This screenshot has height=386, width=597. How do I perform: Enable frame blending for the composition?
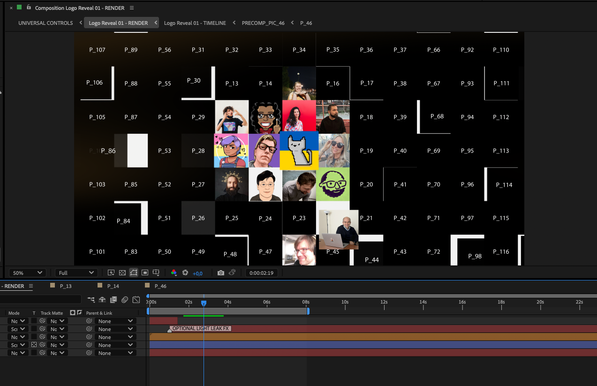tap(113, 300)
